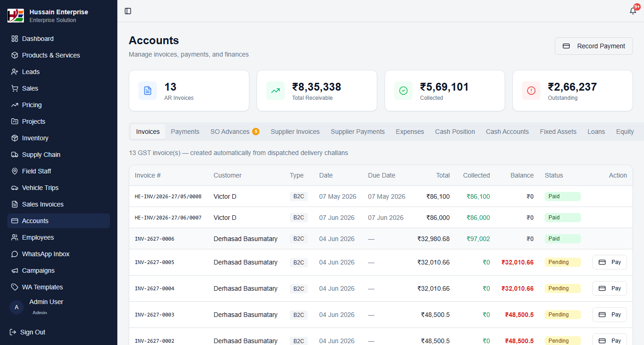Screen dimensions: 644x345
Task: View the Cash Position tab
Action: [x=455, y=132]
